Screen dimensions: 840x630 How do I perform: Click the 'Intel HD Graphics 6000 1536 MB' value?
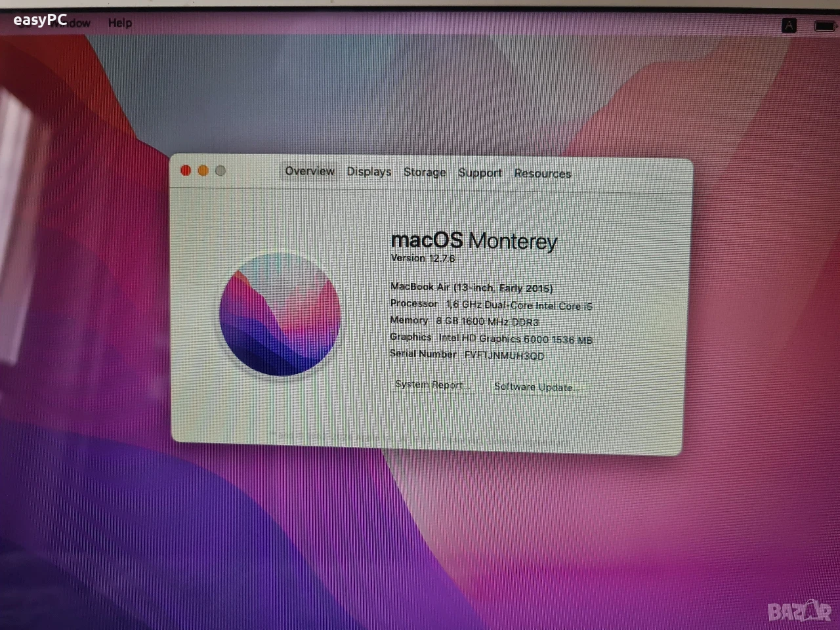pos(516,339)
